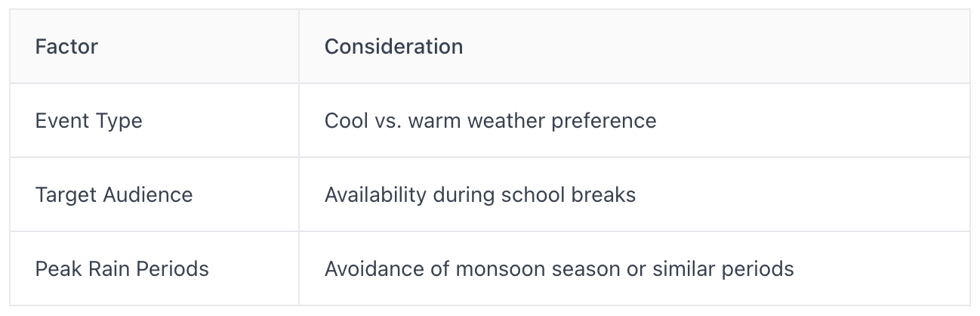Select the Event Type cell

pos(154,120)
